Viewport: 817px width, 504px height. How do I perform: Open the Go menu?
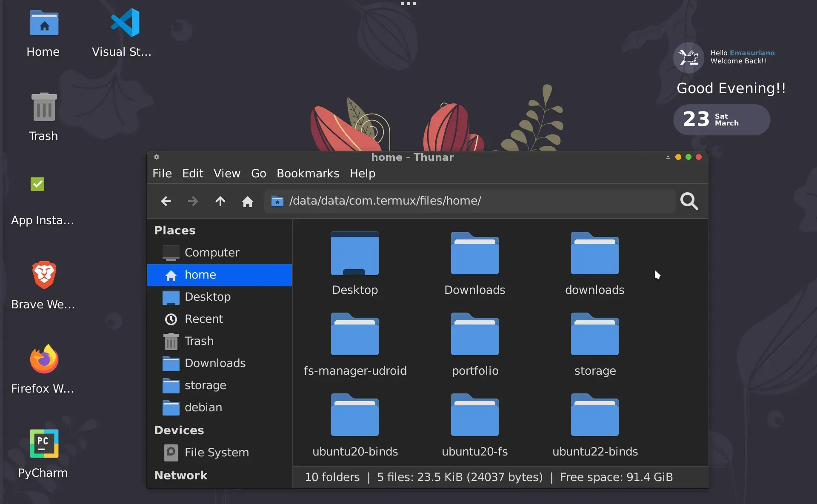258,174
